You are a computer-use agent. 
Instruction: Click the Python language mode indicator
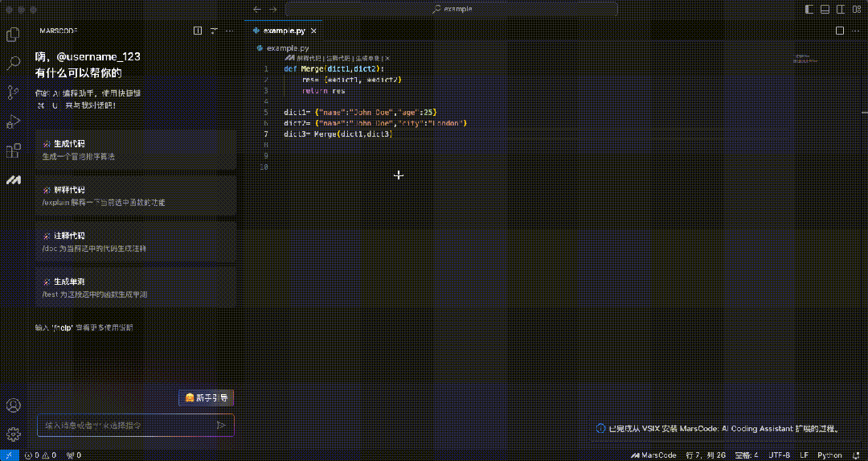(829, 455)
